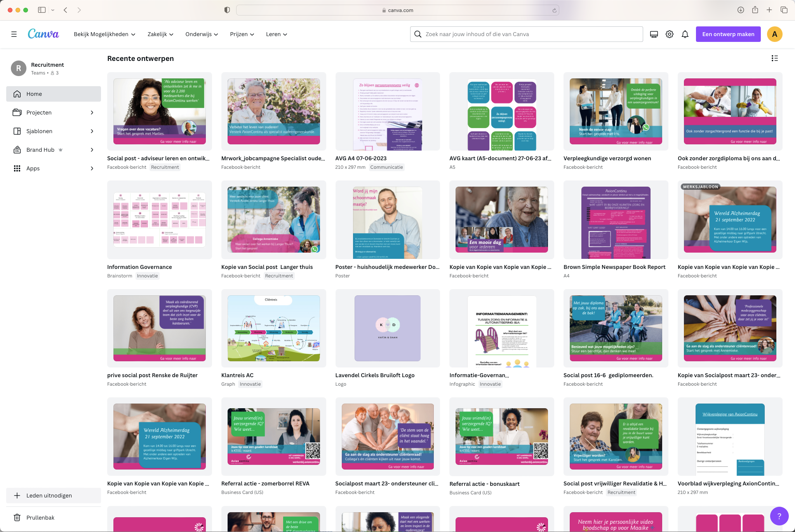Expand the Apps sidebar chevron
This screenshot has height=532, width=795.
[92, 168]
